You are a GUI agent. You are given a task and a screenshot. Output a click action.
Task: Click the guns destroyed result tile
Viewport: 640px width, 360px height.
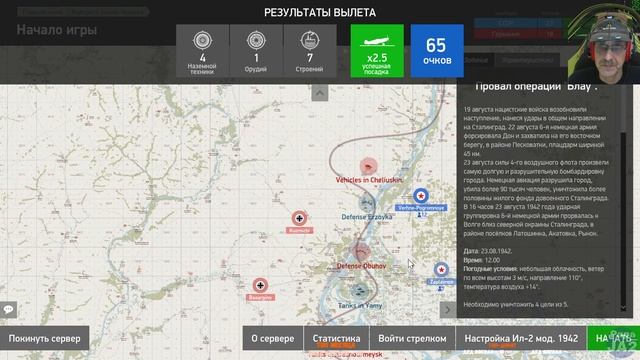coord(256,51)
